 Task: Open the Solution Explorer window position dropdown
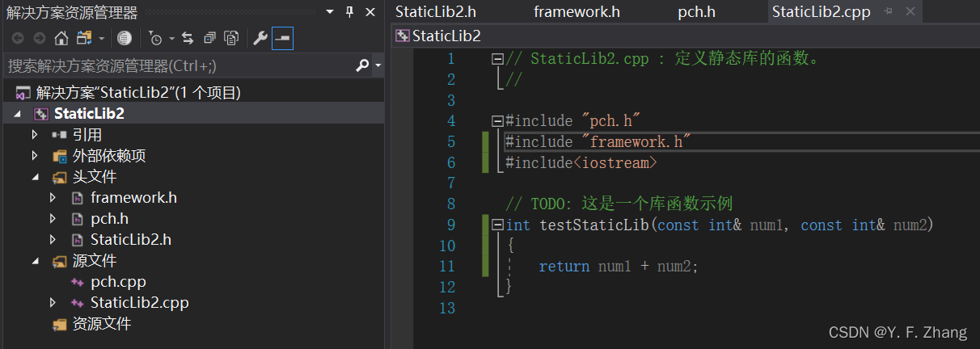click(329, 12)
